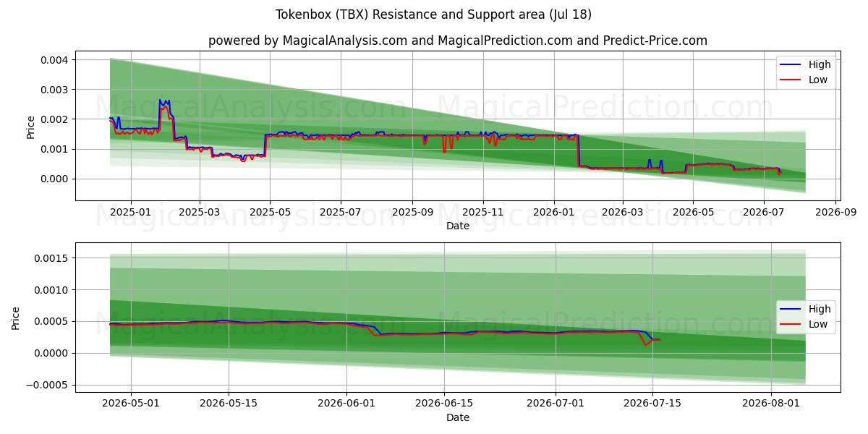Click the 'Date' axis label under the bottom chart

(x=458, y=417)
